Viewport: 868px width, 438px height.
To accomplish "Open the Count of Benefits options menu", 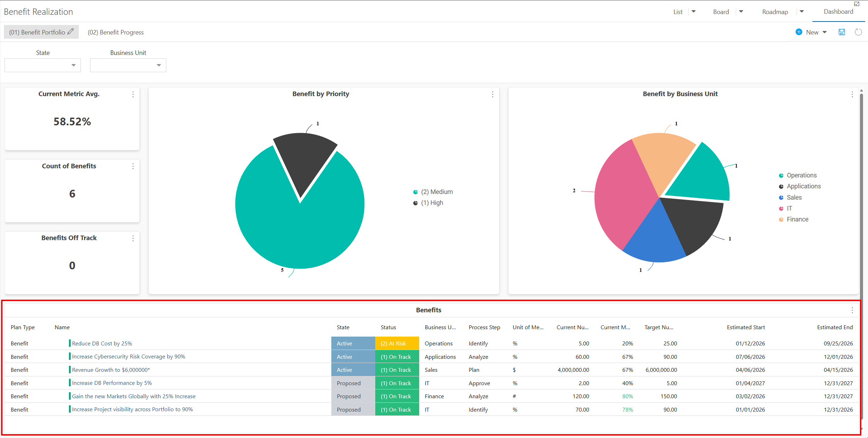I will 133,166.
